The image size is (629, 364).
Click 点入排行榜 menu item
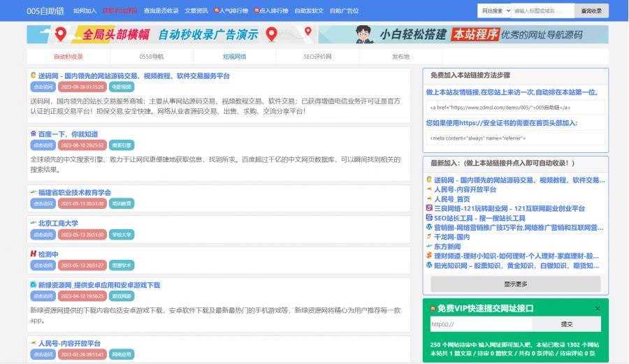pos(273,10)
